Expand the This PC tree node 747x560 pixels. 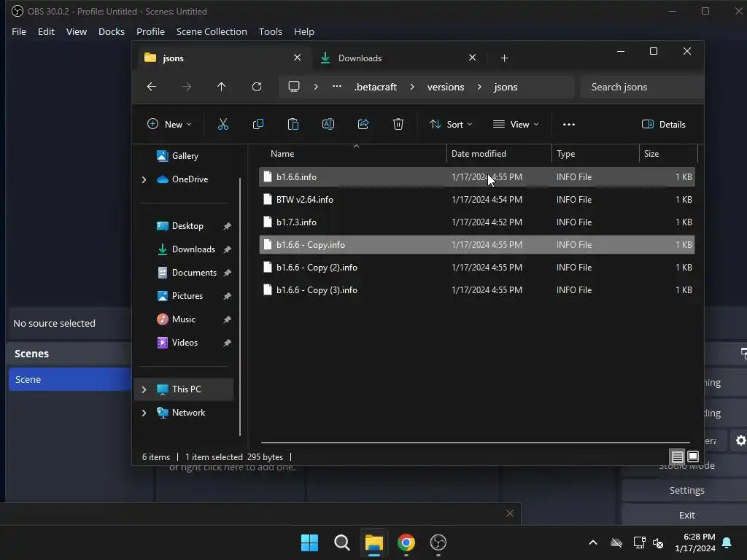[144, 389]
